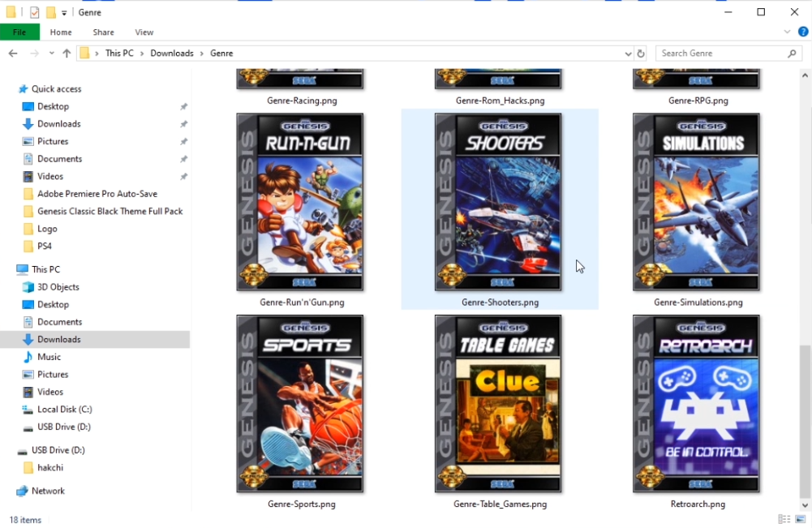
Task: Switch to Details view layout
Action: point(784,519)
